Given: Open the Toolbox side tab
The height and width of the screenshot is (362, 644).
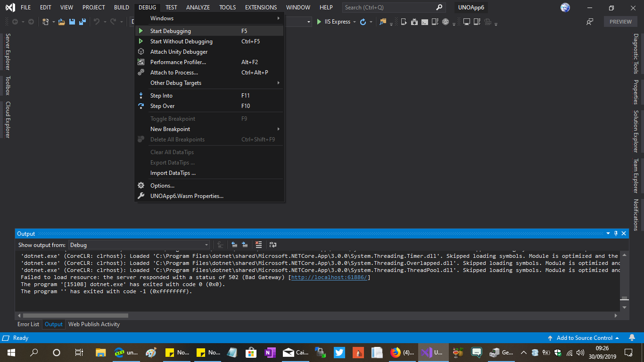Looking at the screenshot, I should pyautogui.click(x=8, y=86).
